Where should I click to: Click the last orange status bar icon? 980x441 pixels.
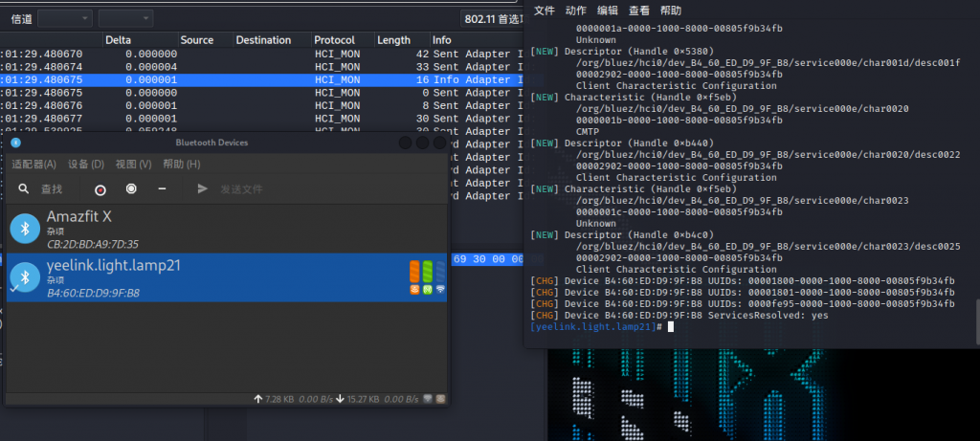coord(440,399)
